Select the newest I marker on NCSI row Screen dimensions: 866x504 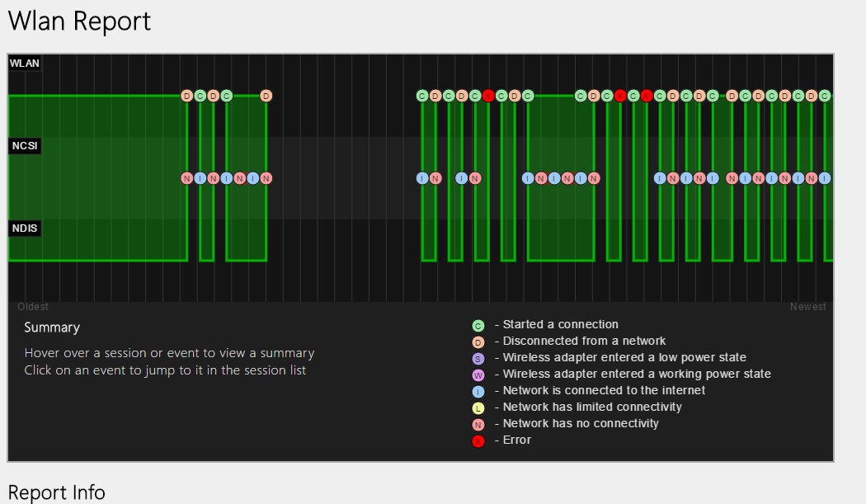click(x=825, y=178)
